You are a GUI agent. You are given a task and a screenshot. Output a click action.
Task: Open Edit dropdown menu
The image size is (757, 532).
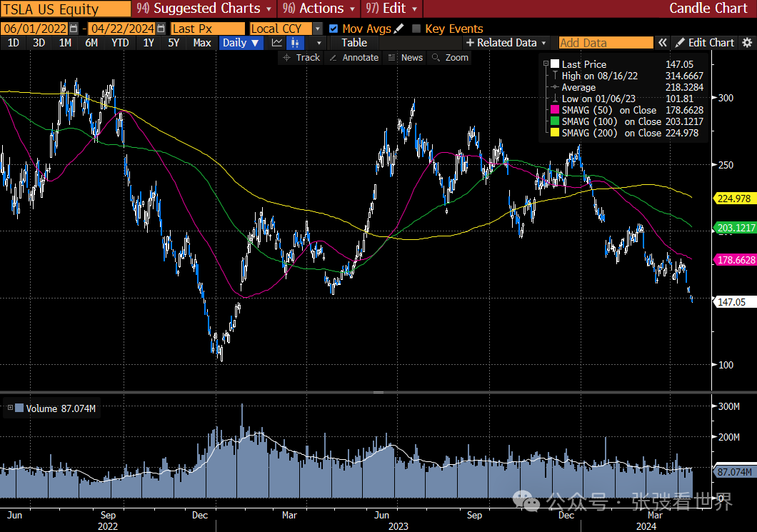(391, 8)
